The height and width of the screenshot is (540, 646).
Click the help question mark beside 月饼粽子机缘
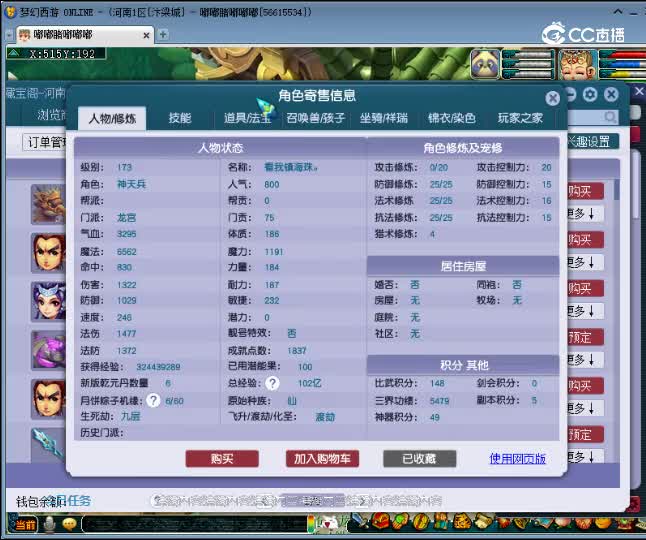[x=153, y=400]
